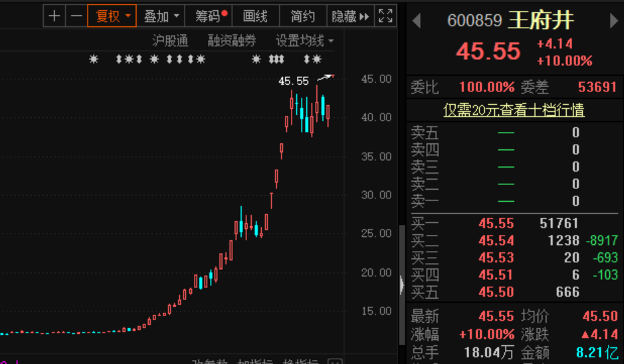The height and width of the screenshot is (364, 624).
Task: Toggle 筹码 chip distribution view
Action: pyautogui.click(x=209, y=16)
